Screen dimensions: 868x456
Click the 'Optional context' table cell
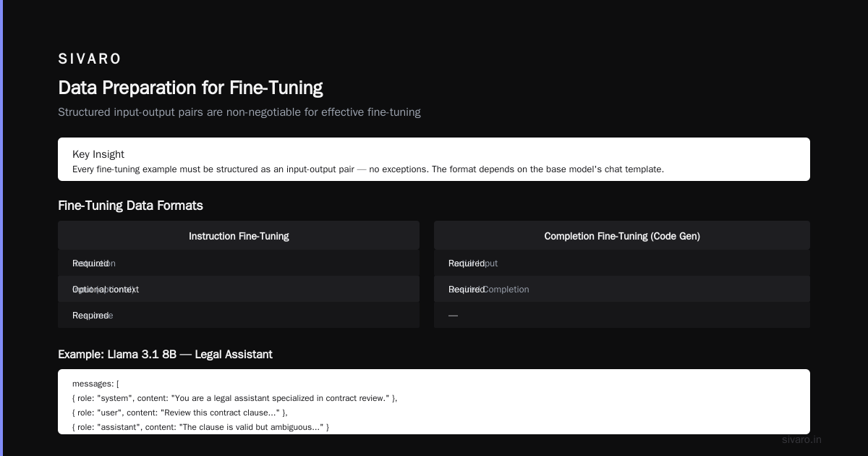pos(239,290)
